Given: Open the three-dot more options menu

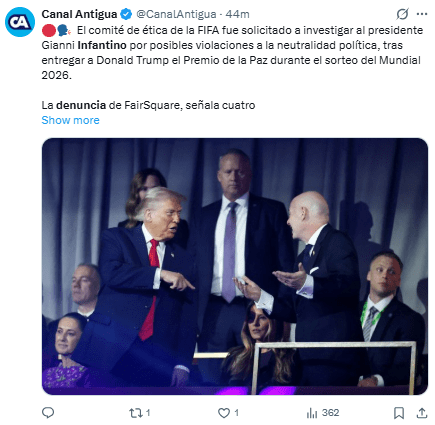Looking at the screenshot, I should click(x=422, y=14).
